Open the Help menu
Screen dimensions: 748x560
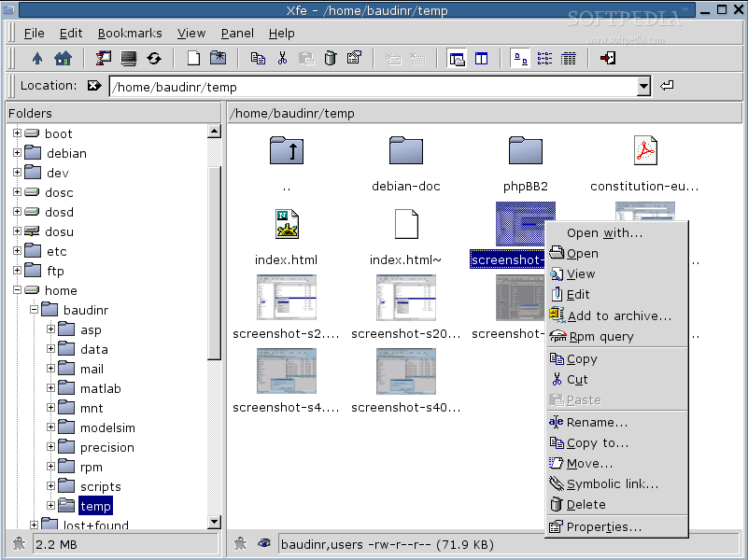[281, 34]
